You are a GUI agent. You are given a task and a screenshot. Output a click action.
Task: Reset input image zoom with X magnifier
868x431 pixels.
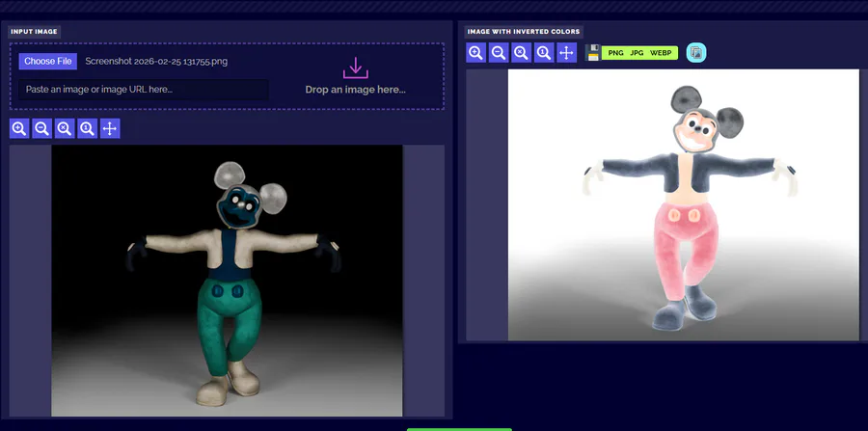pyautogui.click(x=65, y=129)
